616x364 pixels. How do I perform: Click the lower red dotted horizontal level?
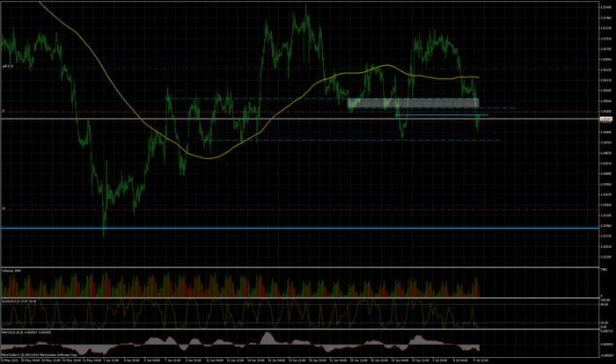coord(264,210)
